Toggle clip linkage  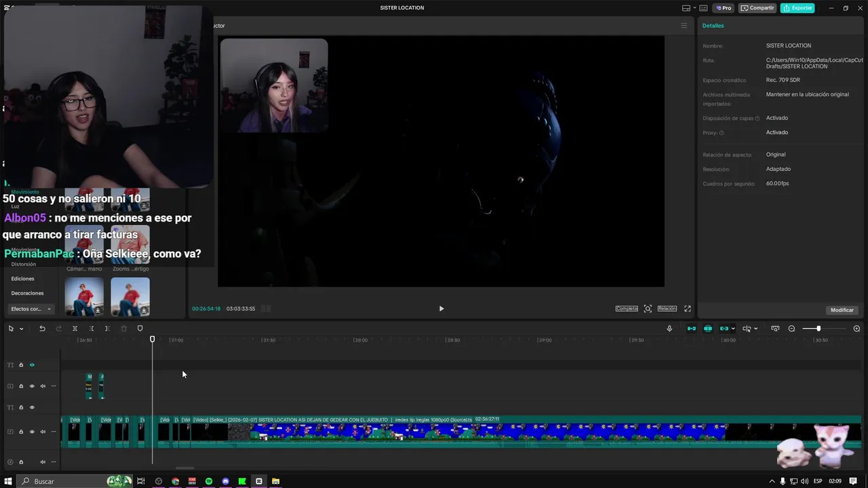pos(724,329)
